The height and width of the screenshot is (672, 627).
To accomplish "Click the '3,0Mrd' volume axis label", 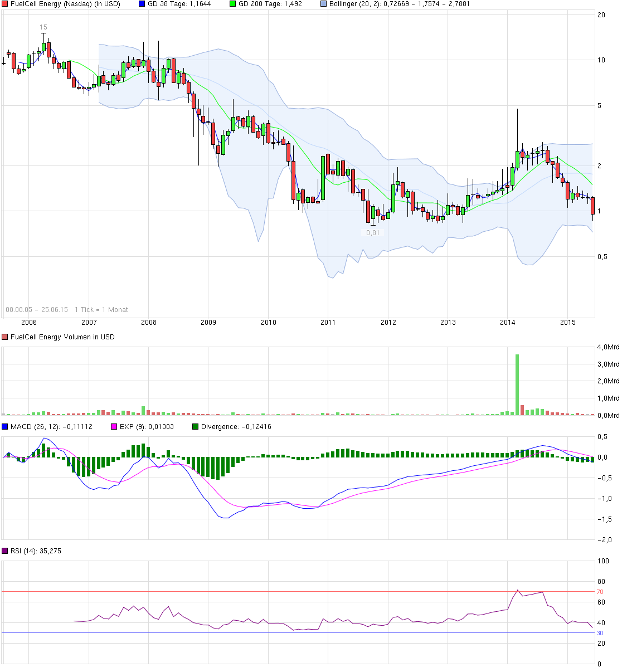I will tap(609, 364).
